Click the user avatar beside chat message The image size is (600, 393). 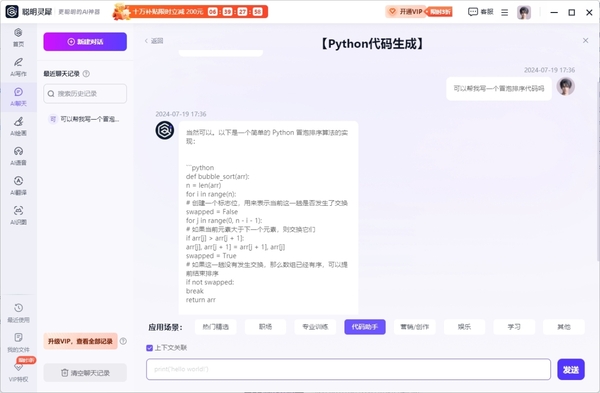[x=566, y=86]
